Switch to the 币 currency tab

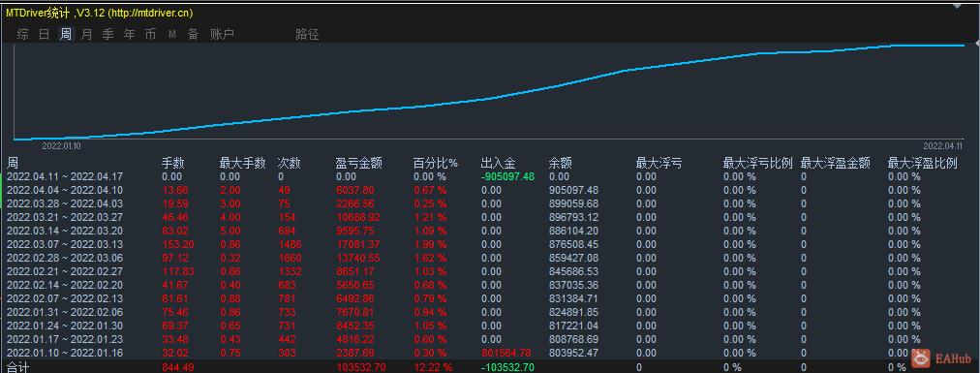[151, 34]
